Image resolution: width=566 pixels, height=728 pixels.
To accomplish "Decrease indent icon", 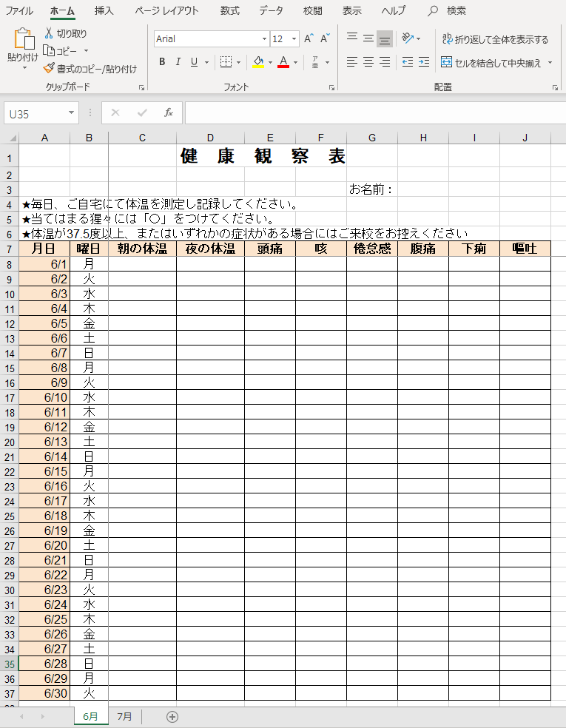I will [408, 61].
